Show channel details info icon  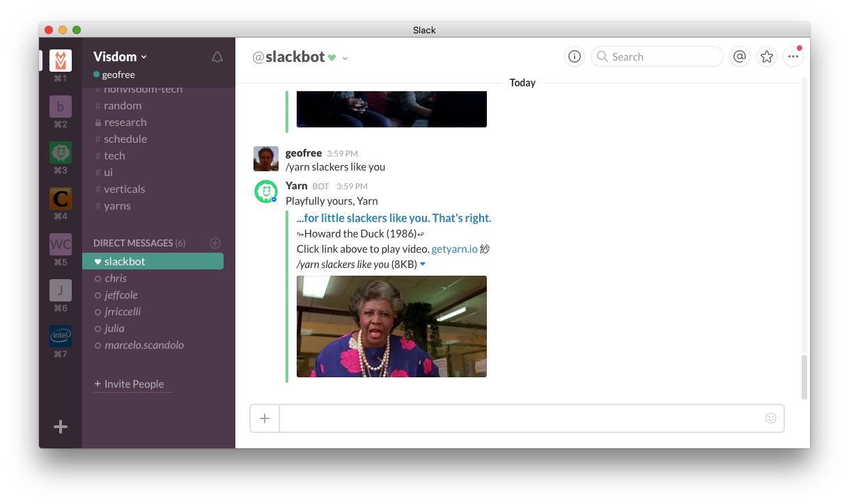point(574,57)
